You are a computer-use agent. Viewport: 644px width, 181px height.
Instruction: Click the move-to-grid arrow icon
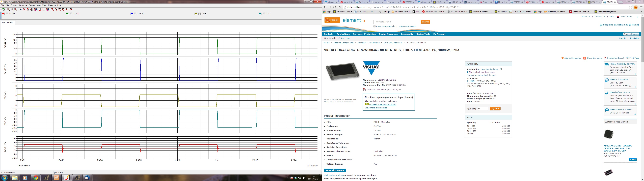(32, 10)
